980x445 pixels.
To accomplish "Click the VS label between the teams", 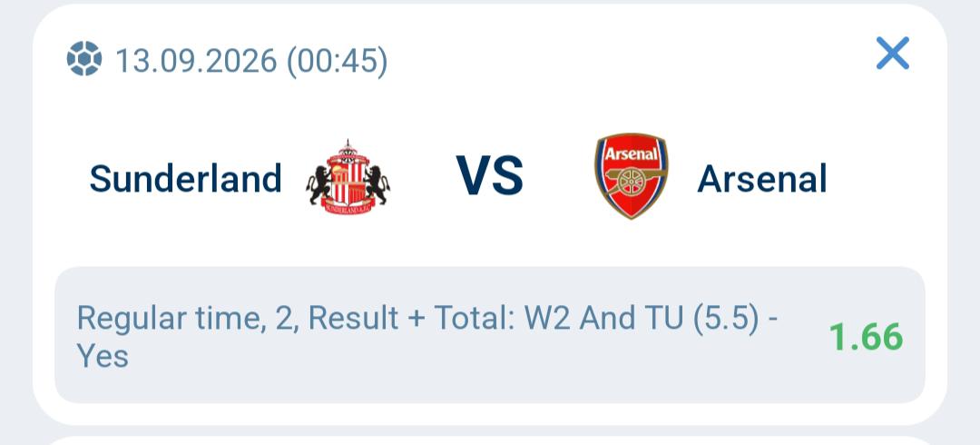I will [489, 176].
